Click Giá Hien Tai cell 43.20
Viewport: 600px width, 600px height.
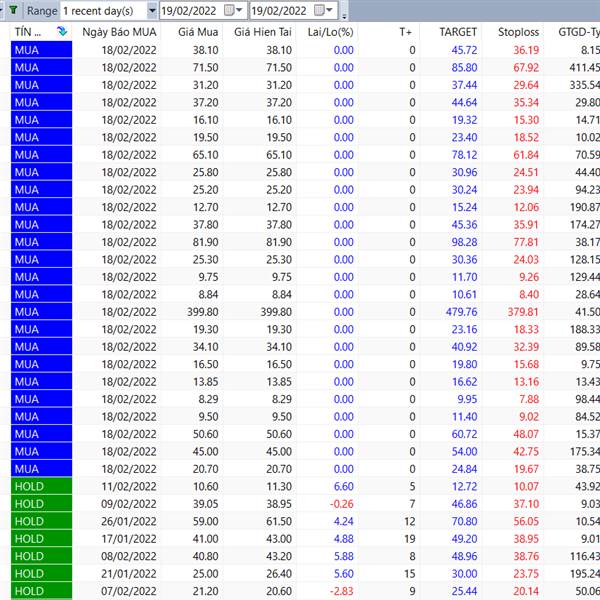[279, 556]
